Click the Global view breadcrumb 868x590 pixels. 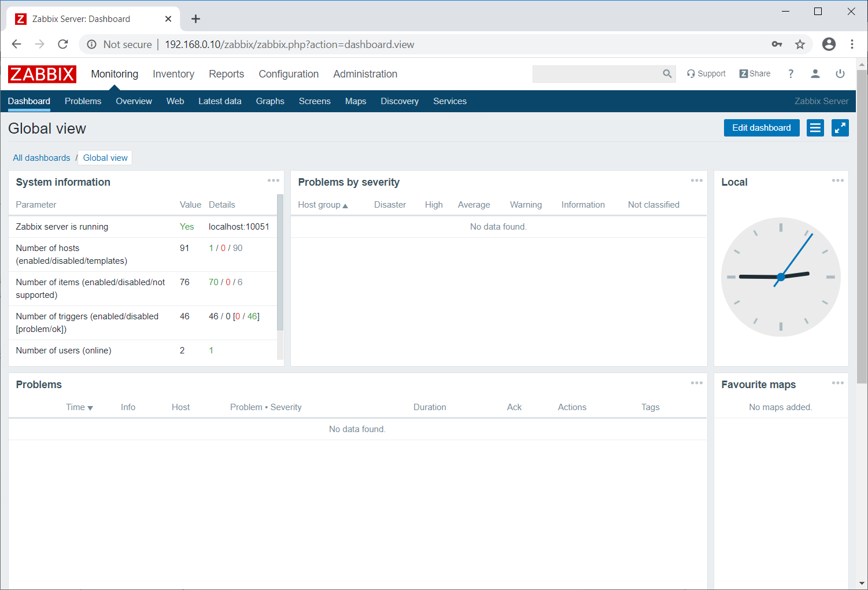pyautogui.click(x=105, y=158)
